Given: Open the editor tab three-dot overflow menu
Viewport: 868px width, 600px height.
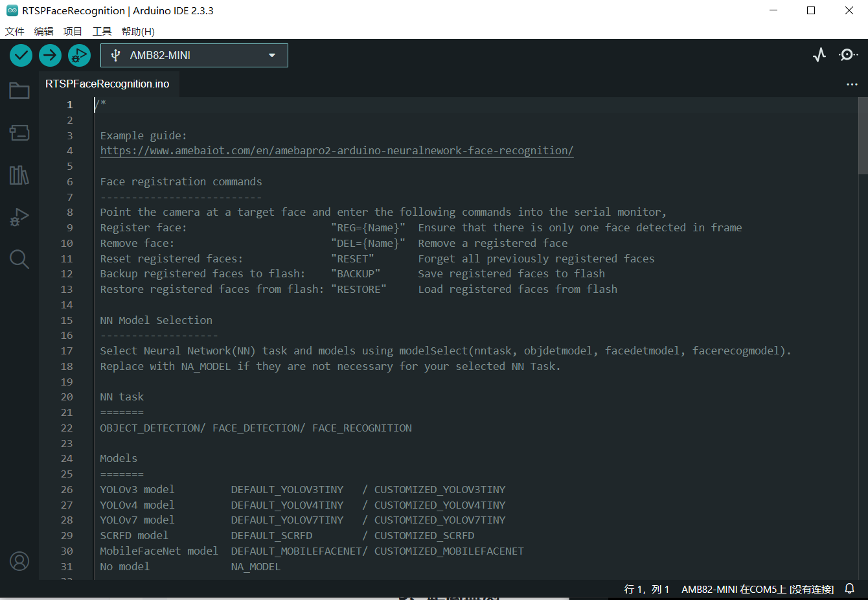Looking at the screenshot, I should pos(852,84).
